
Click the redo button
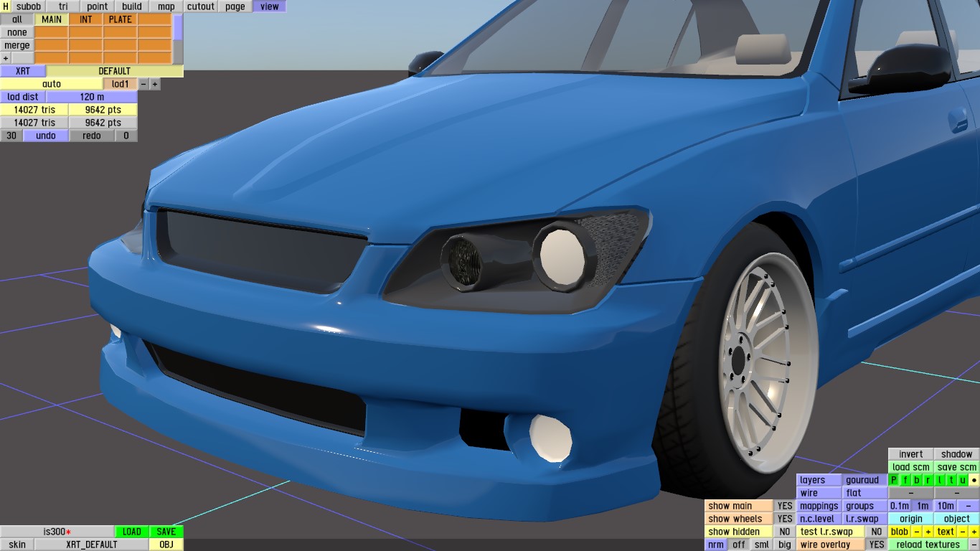coord(92,136)
